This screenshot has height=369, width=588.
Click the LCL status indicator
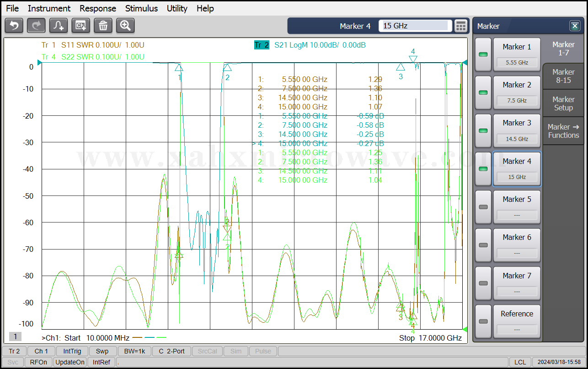pyautogui.click(x=520, y=362)
